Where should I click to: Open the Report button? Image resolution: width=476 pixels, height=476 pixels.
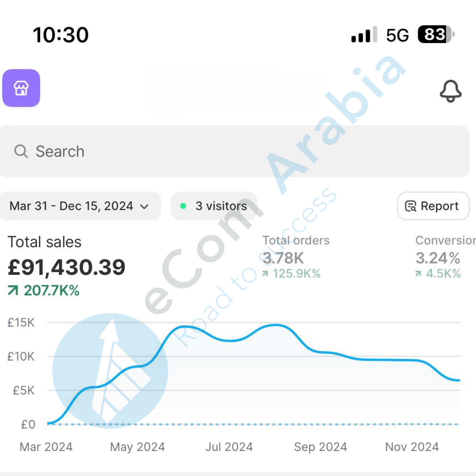tap(433, 206)
